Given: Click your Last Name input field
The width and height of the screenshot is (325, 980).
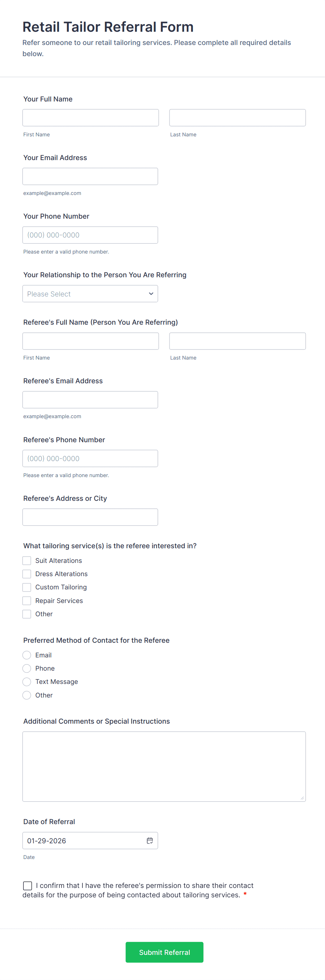Looking at the screenshot, I should (x=237, y=117).
